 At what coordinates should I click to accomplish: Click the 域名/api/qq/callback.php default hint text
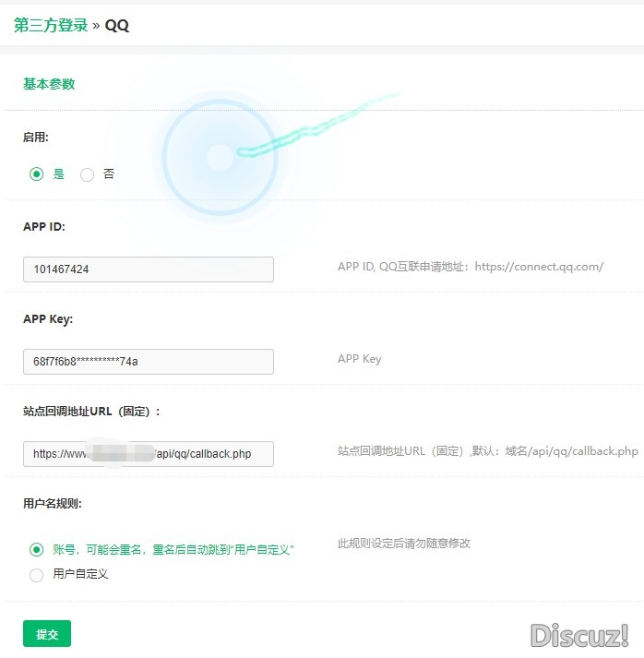[572, 451]
